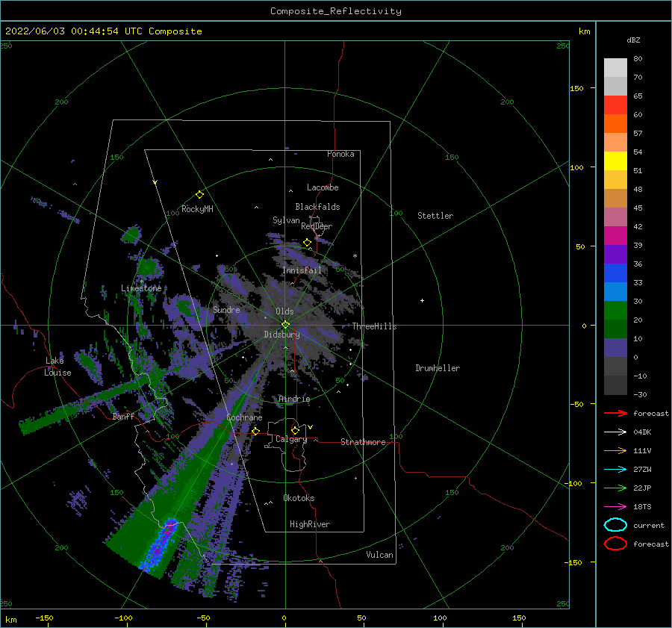Click the ThreeHills town label
The image size is (672, 628).
pyautogui.click(x=374, y=326)
